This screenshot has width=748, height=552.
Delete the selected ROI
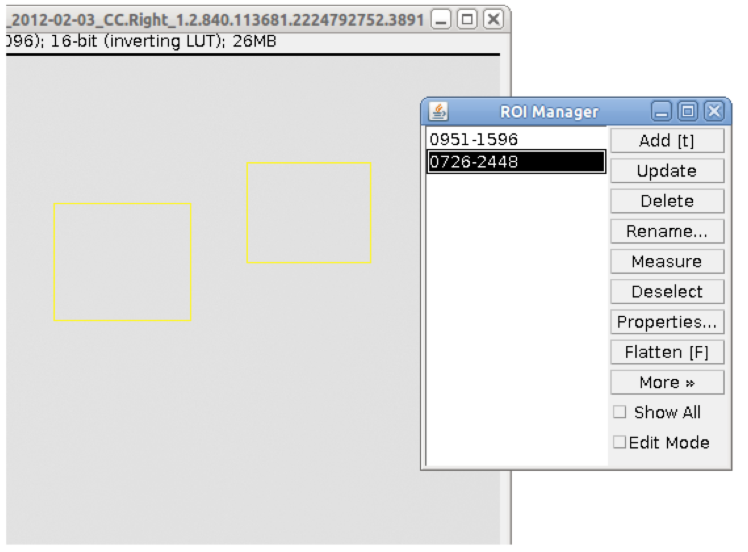(666, 201)
